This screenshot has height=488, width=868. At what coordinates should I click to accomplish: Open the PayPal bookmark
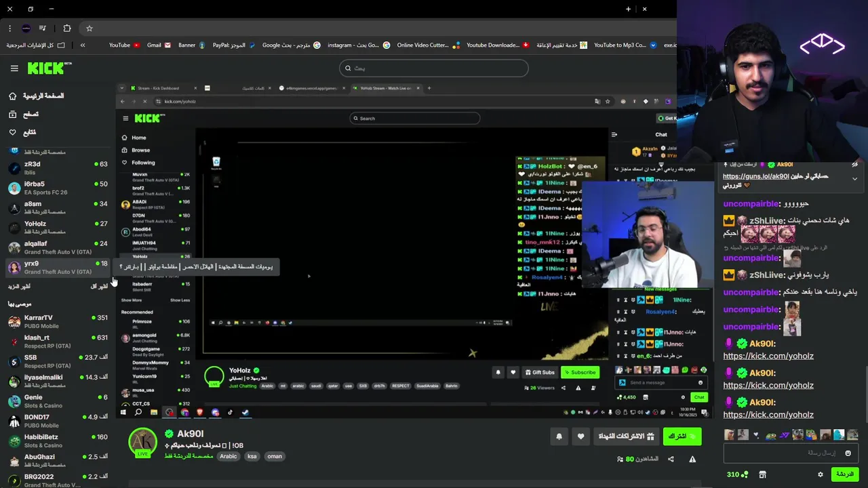233,45
